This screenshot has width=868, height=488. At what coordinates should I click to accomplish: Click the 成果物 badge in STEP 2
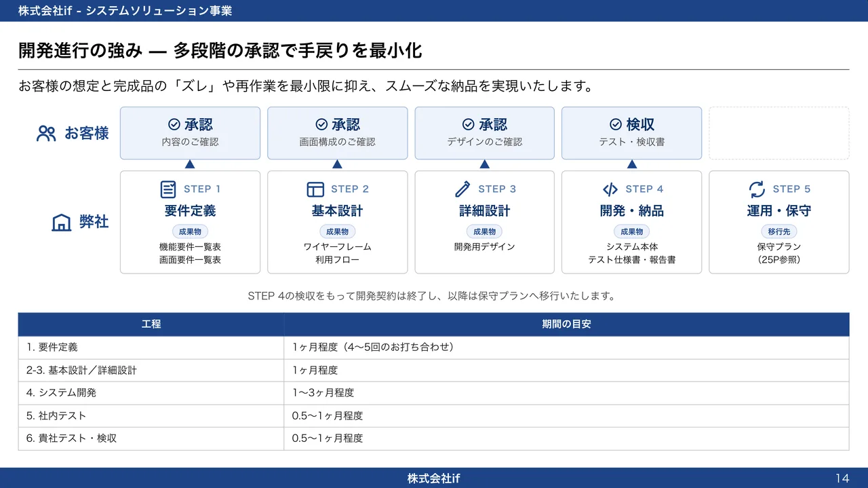[x=337, y=231]
